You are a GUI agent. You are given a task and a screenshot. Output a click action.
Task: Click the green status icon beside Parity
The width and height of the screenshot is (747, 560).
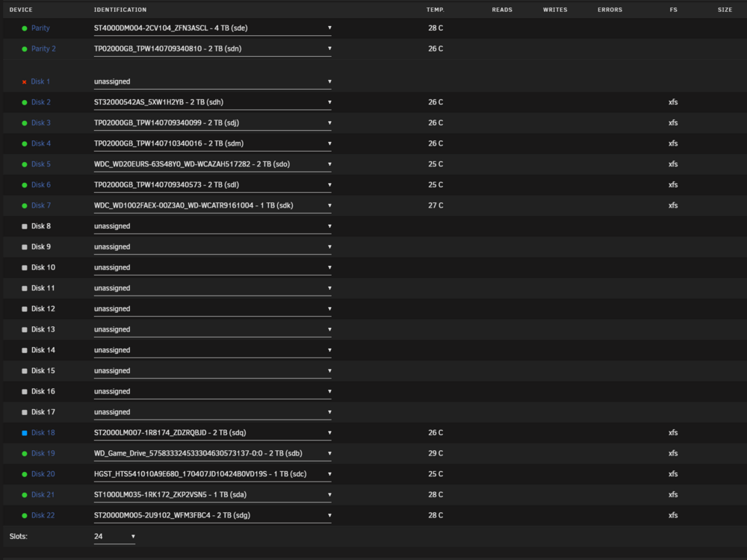pos(25,28)
